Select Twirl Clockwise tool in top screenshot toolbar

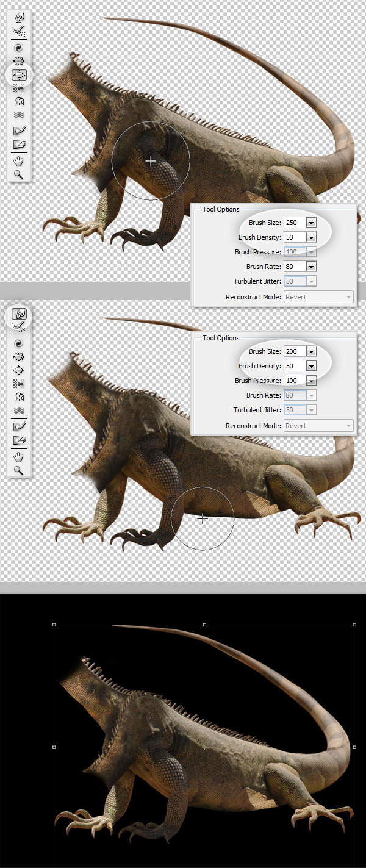click(x=19, y=47)
